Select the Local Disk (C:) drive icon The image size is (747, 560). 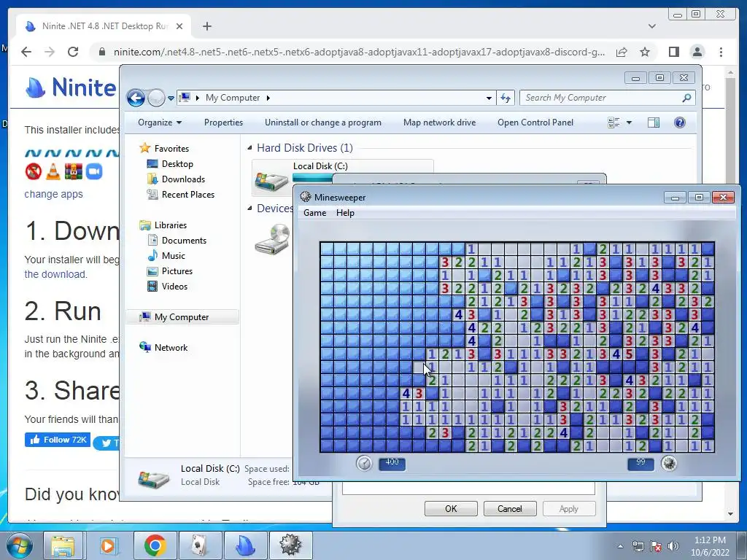[x=271, y=181]
